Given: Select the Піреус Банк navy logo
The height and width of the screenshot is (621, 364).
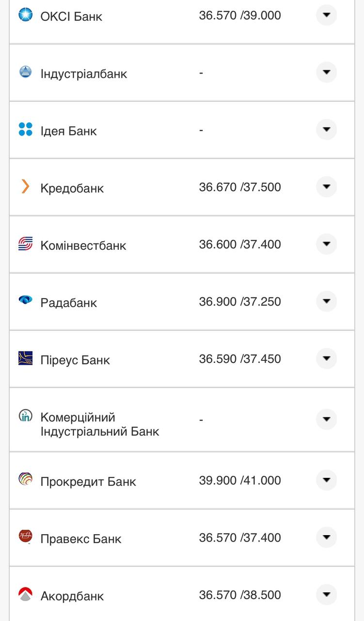Looking at the screenshot, I should pos(26,359).
